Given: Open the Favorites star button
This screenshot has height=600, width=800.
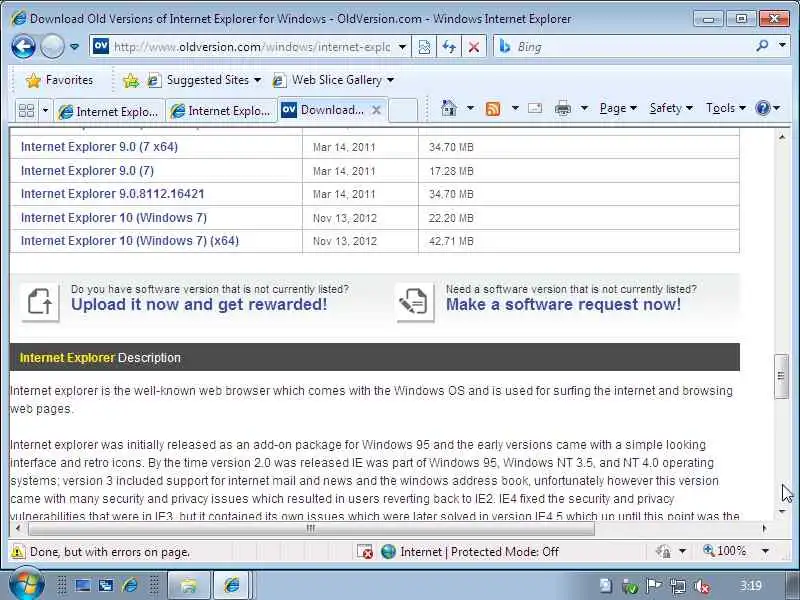Looking at the screenshot, I should (x=60, y=80).
